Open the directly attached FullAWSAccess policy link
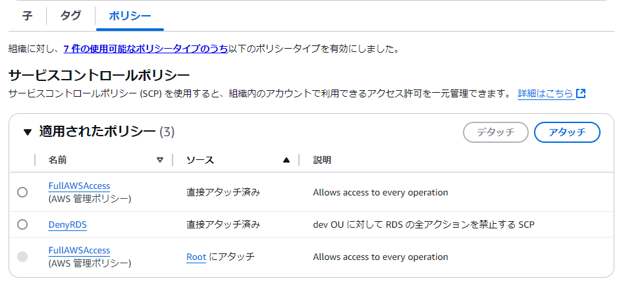644x283 pixels. tap(79, 186)
